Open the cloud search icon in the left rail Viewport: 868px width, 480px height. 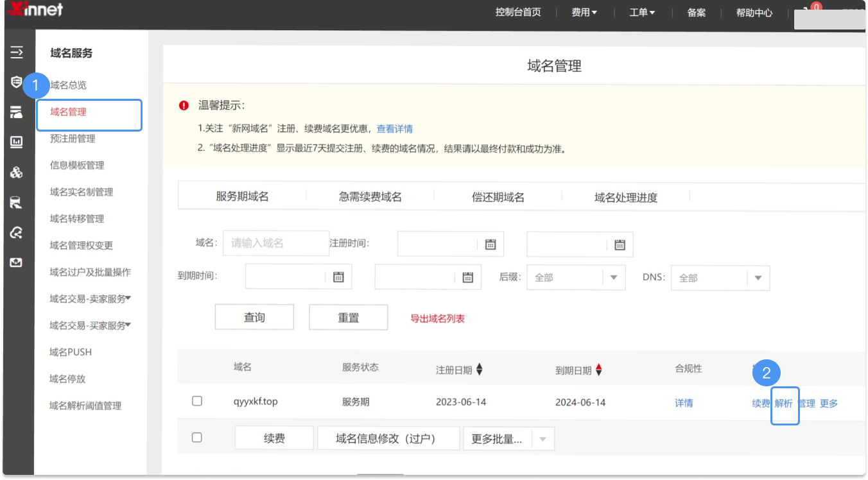coord(17,233)
